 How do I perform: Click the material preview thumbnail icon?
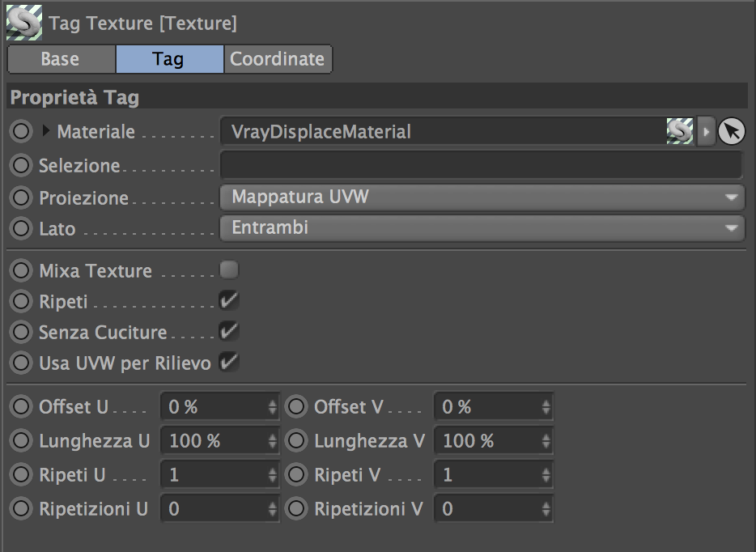(x=680, y=131)
